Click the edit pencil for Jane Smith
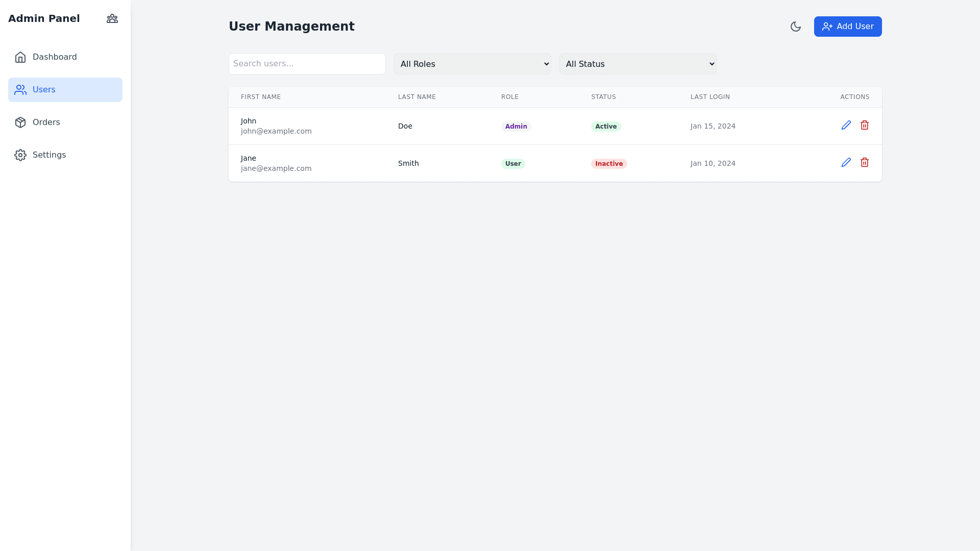The width and height of the screenshot is (980, 551). click(846, 163)
